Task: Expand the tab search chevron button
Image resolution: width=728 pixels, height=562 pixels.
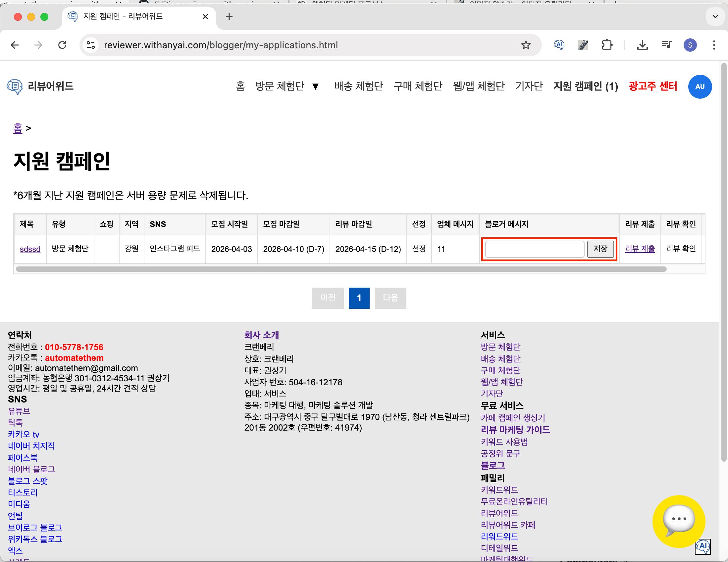Action: click(715, 16)
